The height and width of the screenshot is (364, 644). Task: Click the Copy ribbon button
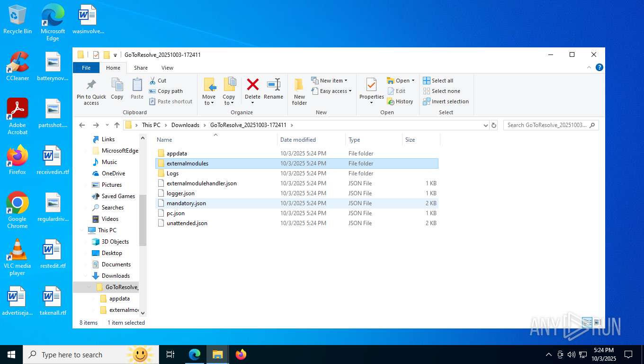click(x=117, y=89)
